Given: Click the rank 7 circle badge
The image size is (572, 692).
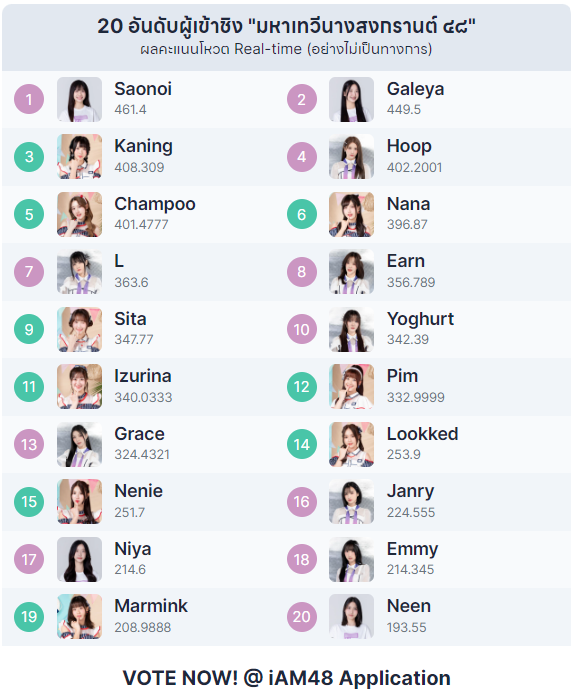Looking at the screenshot, I should [29, 271].
